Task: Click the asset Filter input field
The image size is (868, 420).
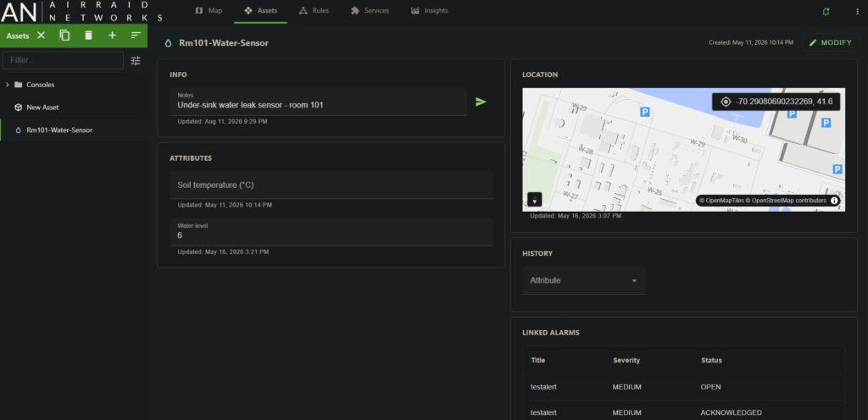Action: pyautogui.click(x=63, y=60)
